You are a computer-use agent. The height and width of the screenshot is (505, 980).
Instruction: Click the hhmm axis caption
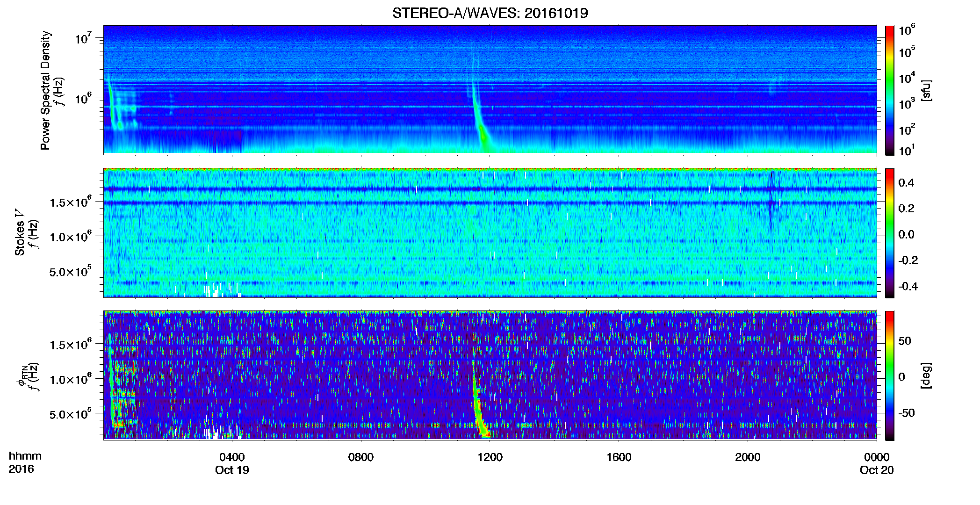pos(25,456)
